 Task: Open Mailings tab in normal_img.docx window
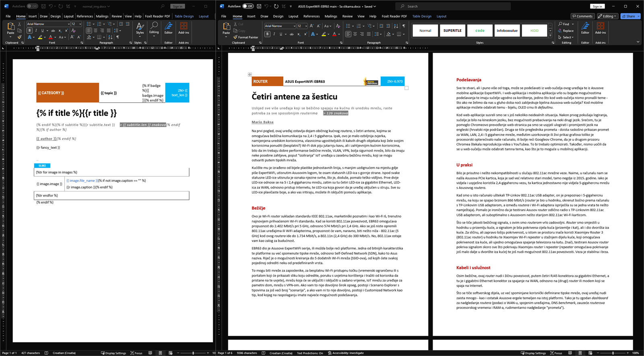(x=102, y=16)
